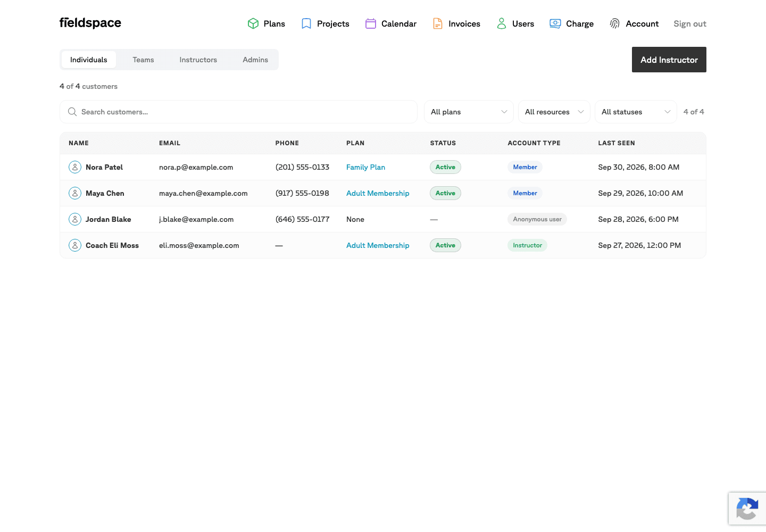Open the Plans navigation item
This screenshot has height=532, width=766.
[x=267, y=23]
